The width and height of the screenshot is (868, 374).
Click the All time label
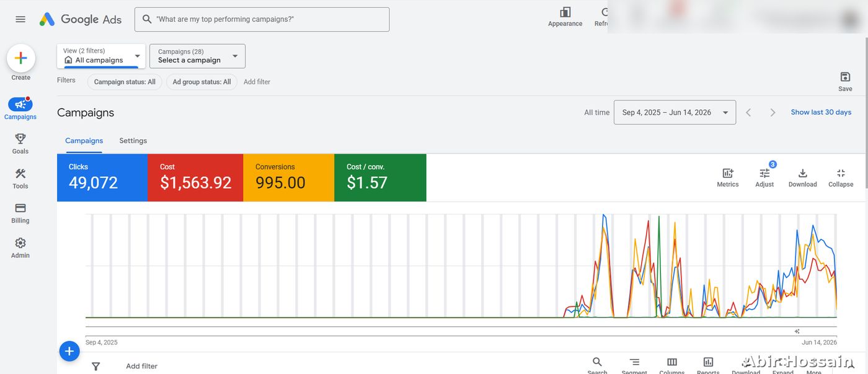pyautogui.click(x=596, y=112)
